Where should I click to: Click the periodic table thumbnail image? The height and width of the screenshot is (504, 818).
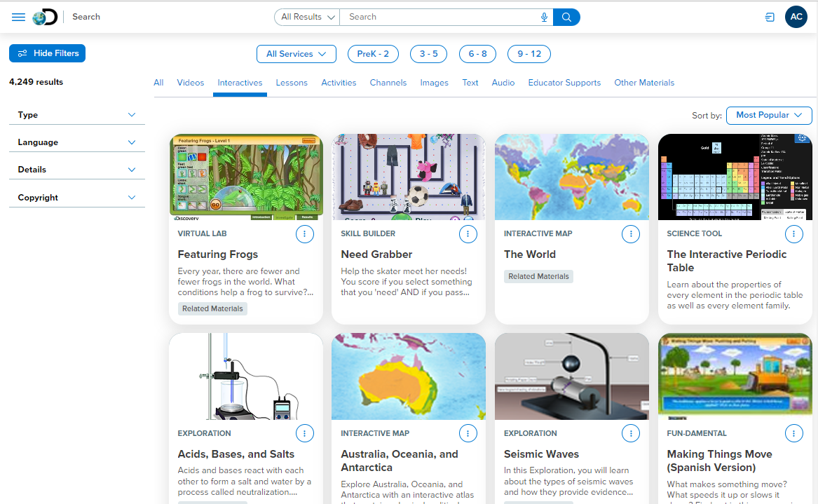[x=735, y=177]
